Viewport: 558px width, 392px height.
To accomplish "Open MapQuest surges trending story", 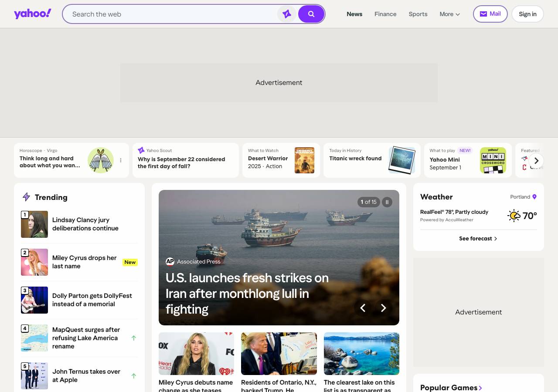I will [86, 338].
